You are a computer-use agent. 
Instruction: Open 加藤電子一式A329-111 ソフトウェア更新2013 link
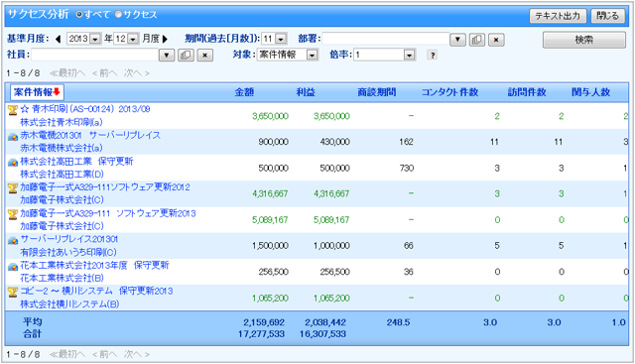(x=108, y=213)
